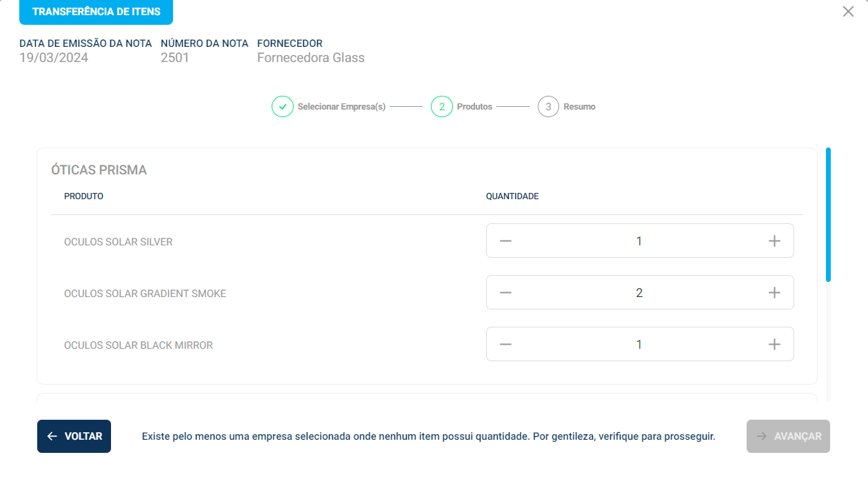Click the completed Selecionar Empresa(s) step checkmark
The image size is (868, 488).
(x=283, y=107)
